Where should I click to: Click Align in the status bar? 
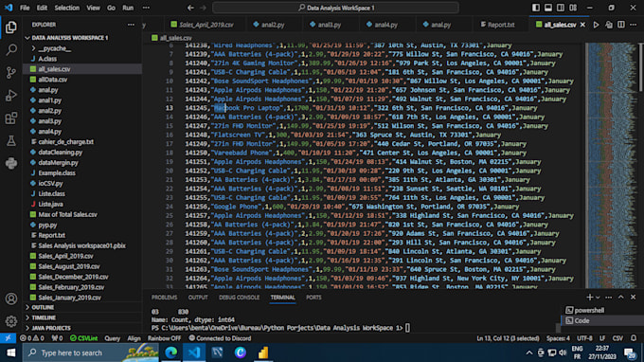pyautogui.click(x=134, y=338)
